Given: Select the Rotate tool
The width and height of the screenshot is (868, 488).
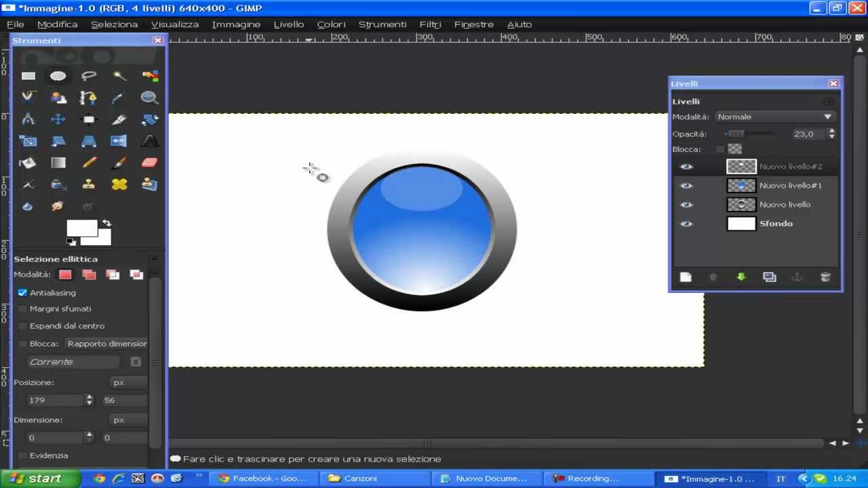Looking at the screenshot, I should (x=150, y=119).
